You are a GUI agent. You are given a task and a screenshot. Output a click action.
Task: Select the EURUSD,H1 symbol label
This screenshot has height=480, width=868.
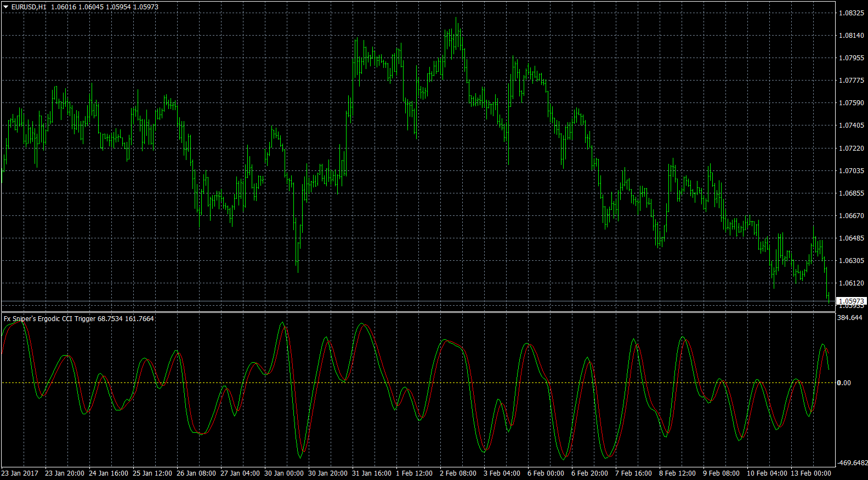(x=29, y=7)
